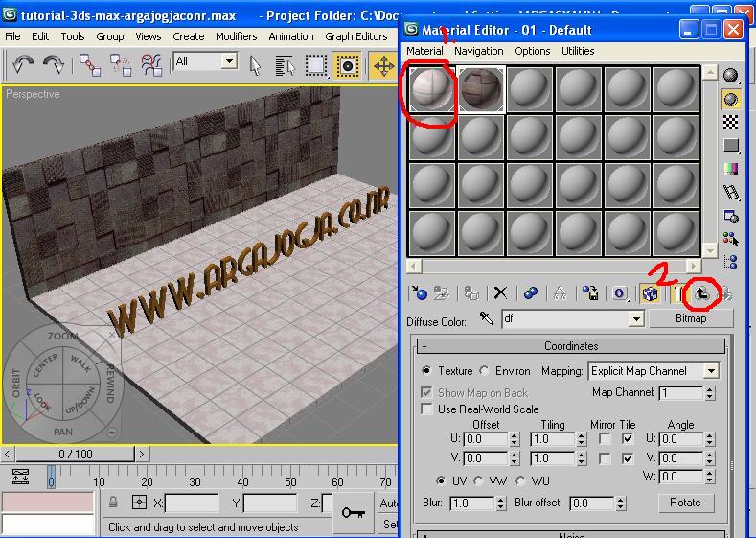The height and width of the screenshot is (538, 756).
Task: Open the map name 'df' dropdown
Action: (x=636, y=318)
